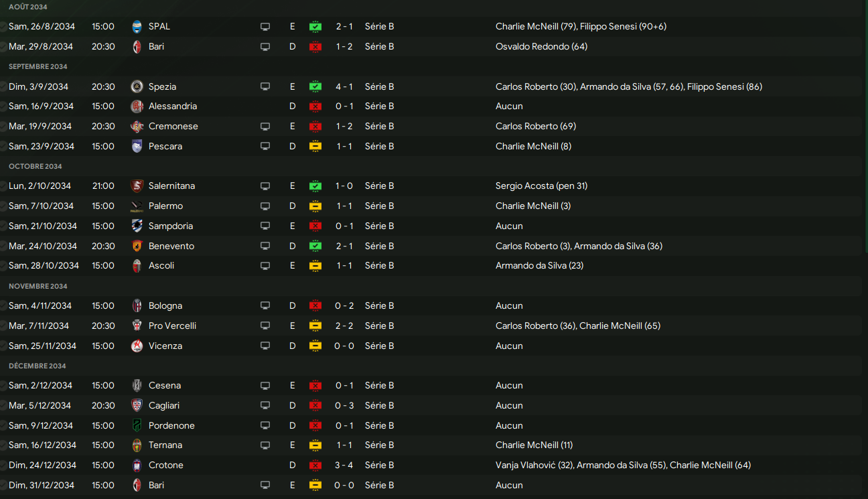Viewport: 868px width, 499px height.
Task: Click the TV broadcast icon on the Cremonese row
Action: click(265, 127)
